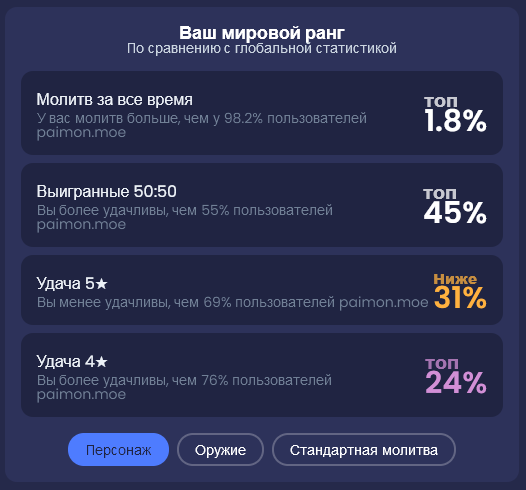Click the star icon beside Удача 4
Viewport: 526px width, 490px height.
[101, 362]
